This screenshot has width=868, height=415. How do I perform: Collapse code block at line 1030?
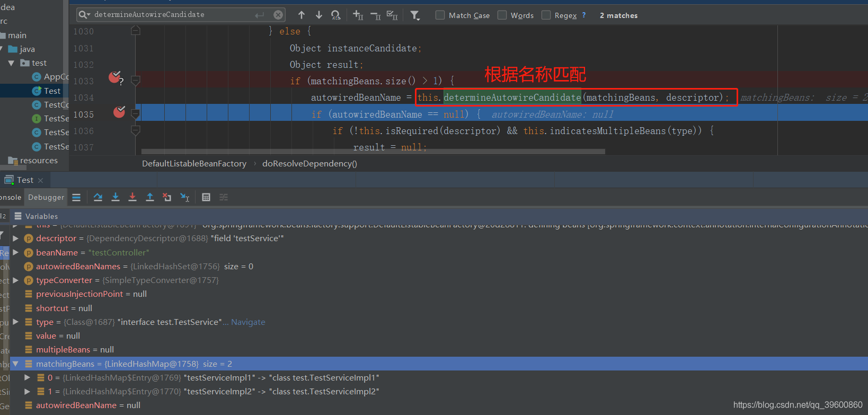[136, 31]
